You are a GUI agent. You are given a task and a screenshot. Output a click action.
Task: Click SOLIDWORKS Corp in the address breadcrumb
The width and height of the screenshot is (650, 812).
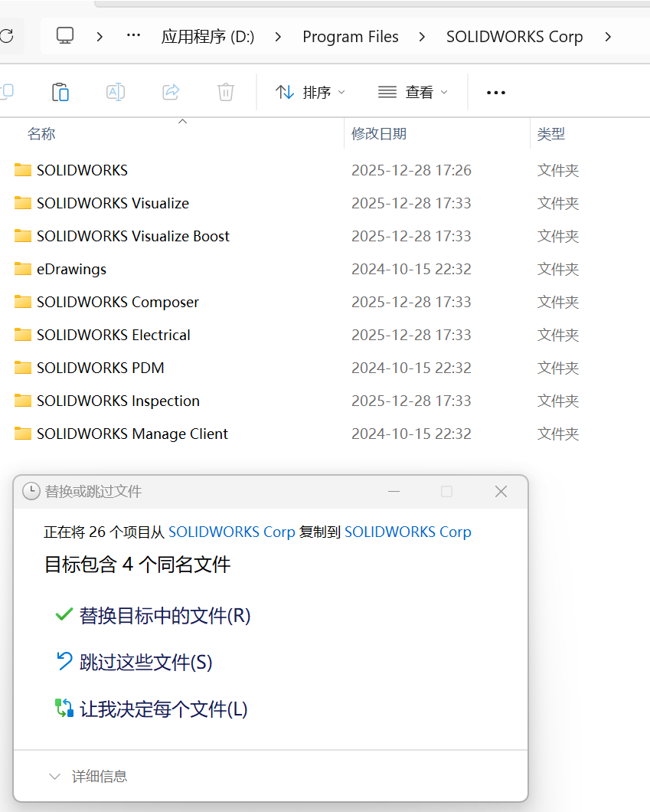[x=514, y=36]
